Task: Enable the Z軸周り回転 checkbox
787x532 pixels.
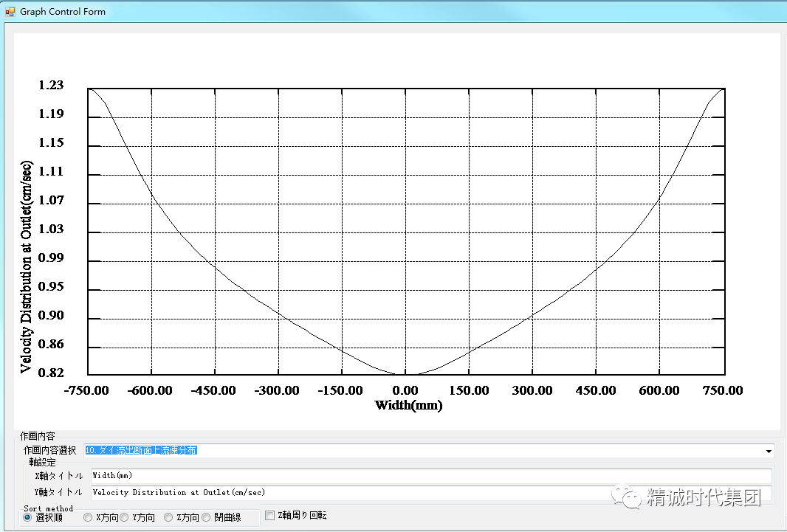Action: click(x=270, y=515)
